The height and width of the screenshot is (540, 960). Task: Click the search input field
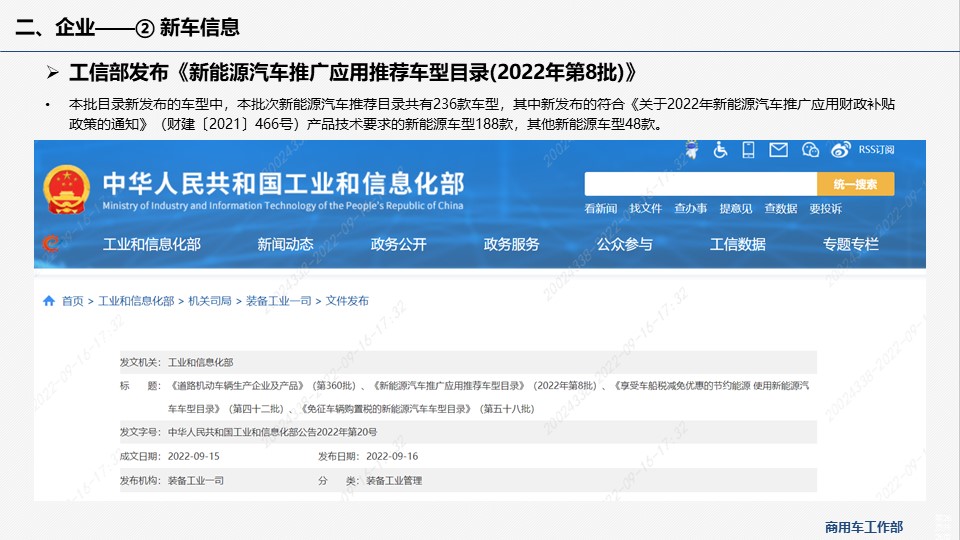pos(700,184)
